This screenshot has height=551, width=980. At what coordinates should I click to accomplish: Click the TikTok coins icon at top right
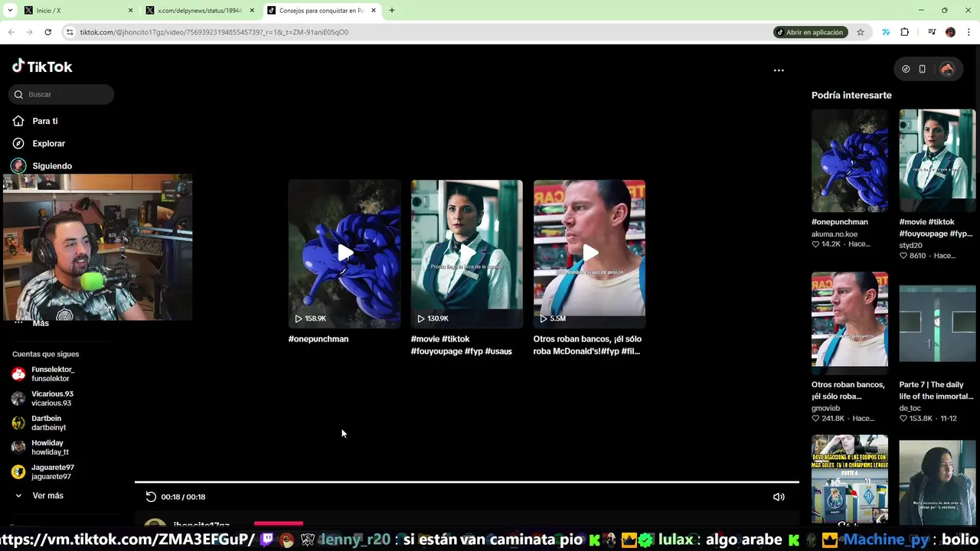click(x=906, y=69)
